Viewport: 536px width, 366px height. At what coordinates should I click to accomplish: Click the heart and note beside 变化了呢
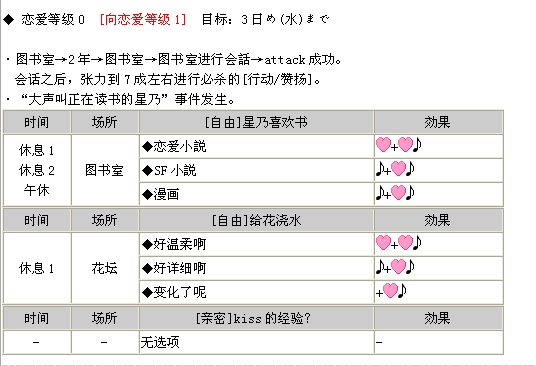[391, 291]
